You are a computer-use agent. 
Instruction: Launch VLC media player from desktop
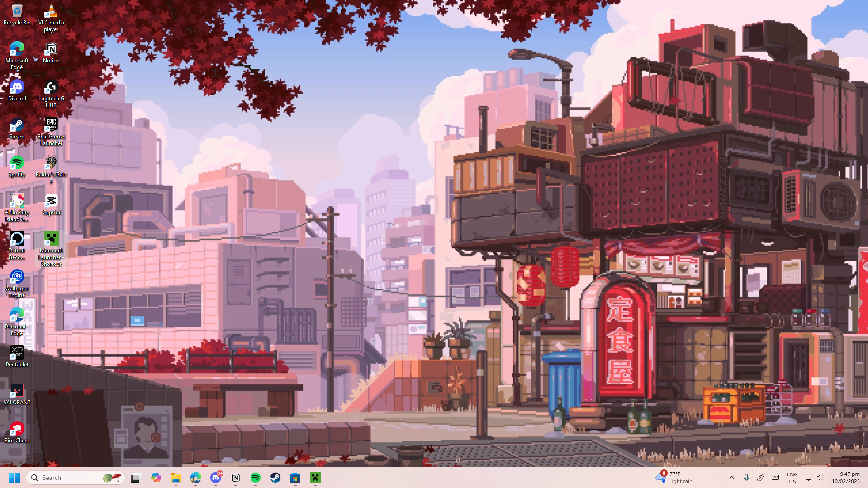[51, 11]
